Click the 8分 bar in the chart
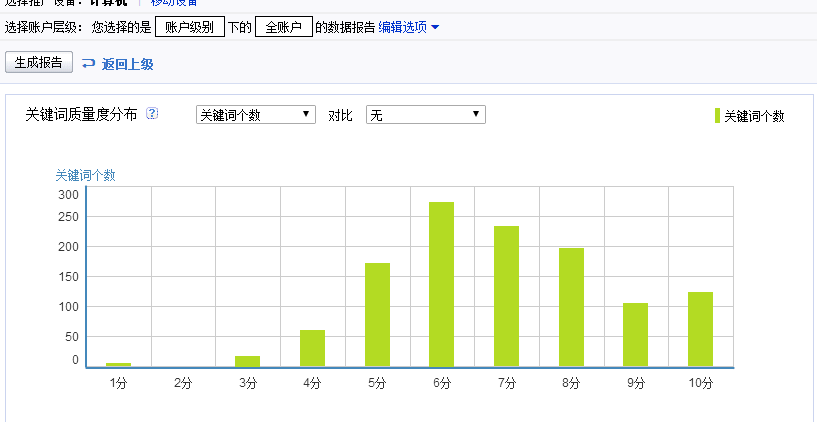 571,307
